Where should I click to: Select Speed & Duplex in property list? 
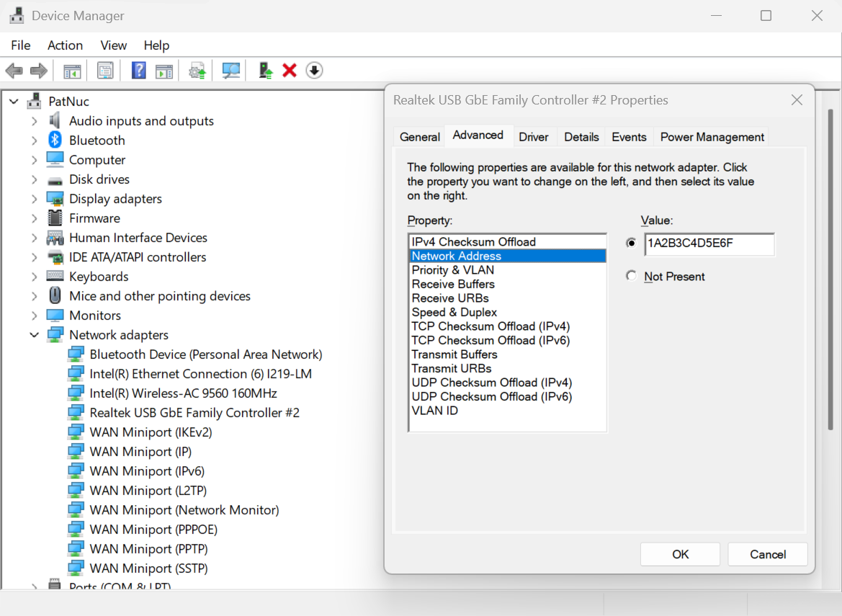454,312
